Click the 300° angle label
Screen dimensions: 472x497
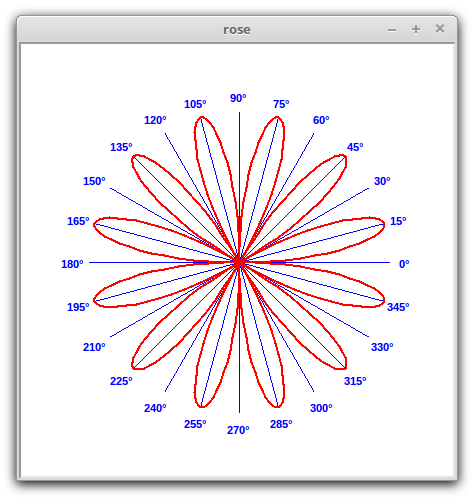tap(321, 408)
